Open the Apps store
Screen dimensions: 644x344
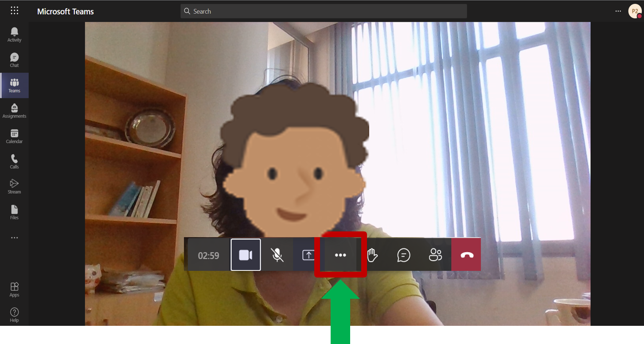14,289
